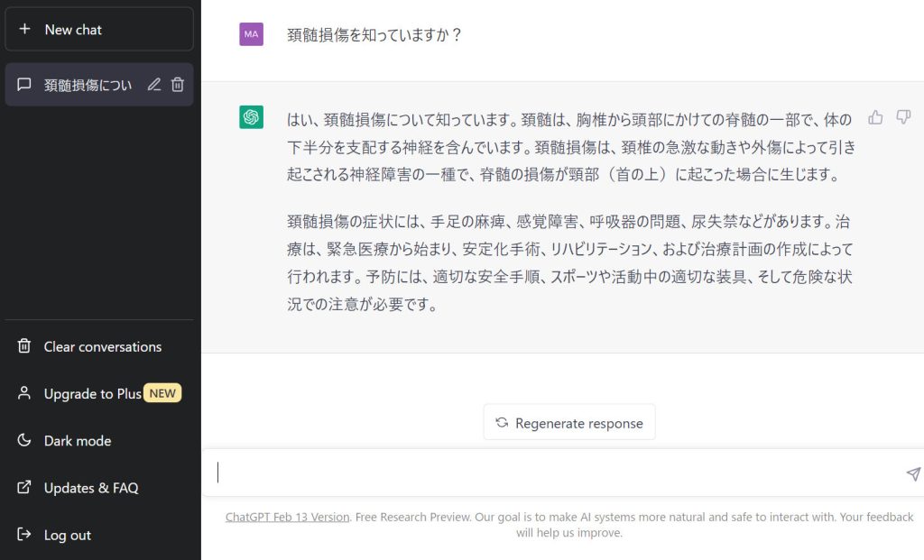Open the 頚髄損傷 conversation in sidebar

pyautogui.click(x=87, y=85)
